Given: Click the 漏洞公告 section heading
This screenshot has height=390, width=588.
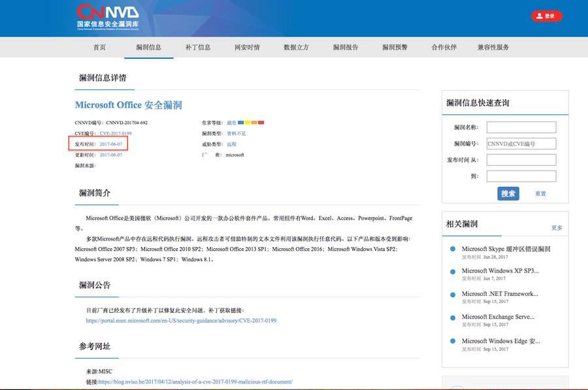Looking at the screenshot, I should click(95, 285).
